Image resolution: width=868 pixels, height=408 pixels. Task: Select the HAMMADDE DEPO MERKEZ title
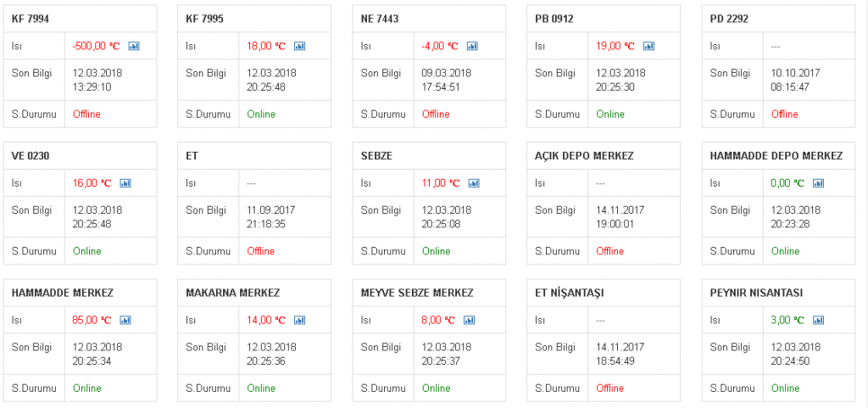click(x=776, y=155)
